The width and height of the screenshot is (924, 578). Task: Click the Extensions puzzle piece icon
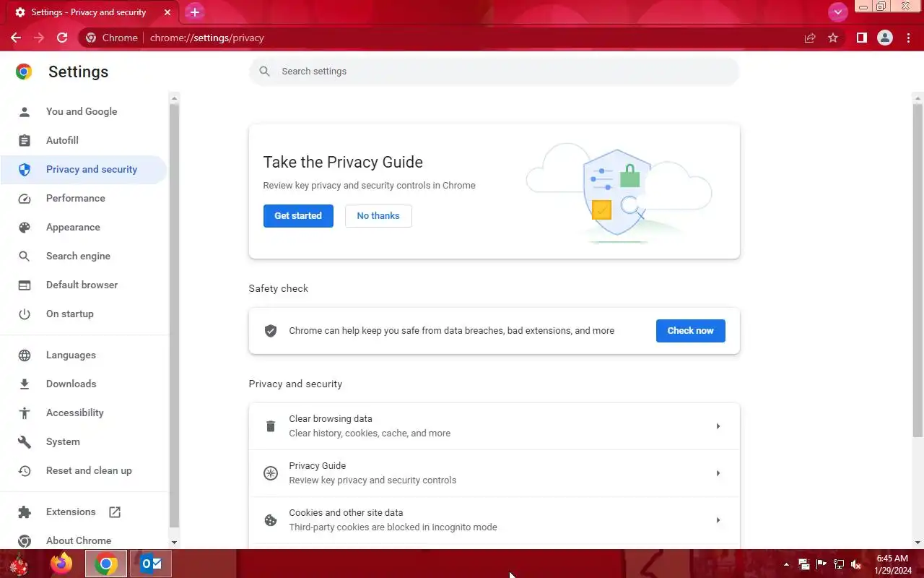(x=25, y=512)
